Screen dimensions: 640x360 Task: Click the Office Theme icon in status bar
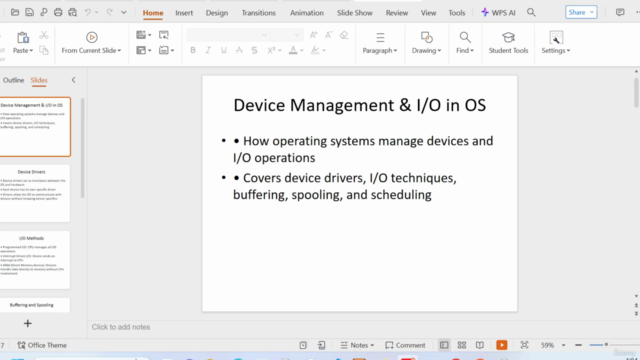pyautogui.click(x=21, y=345)
